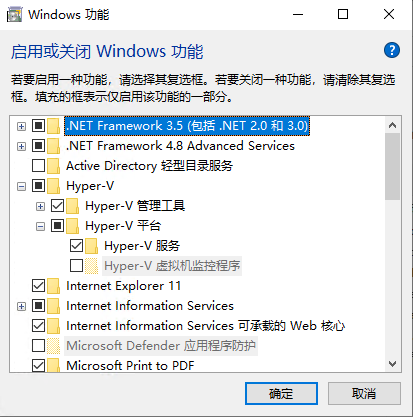Screen dimensions: 413x417
Task: Click folder icon of Microsoft Print to PDF
Action: [x=54, y=365]
